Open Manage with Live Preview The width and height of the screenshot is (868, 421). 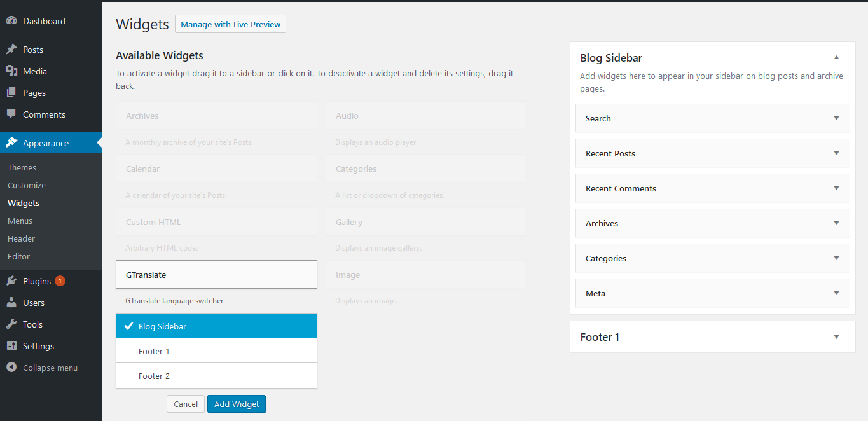click(x=230, y=24)
